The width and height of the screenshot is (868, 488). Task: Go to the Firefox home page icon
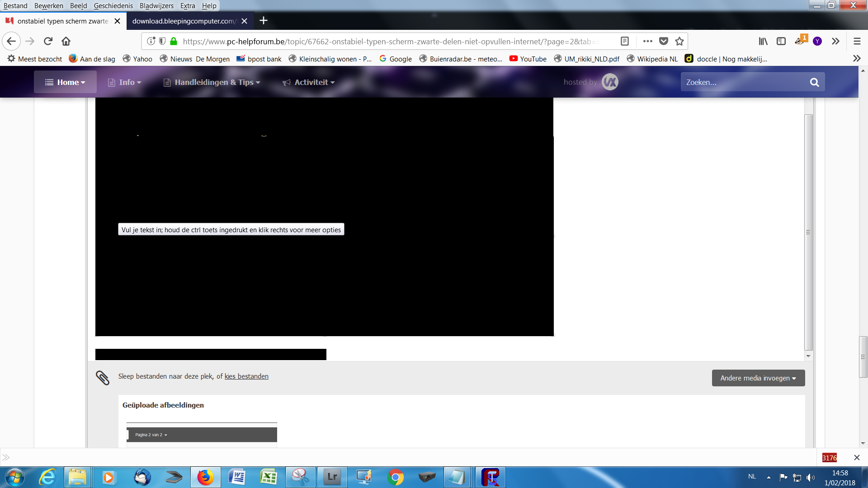66,41
